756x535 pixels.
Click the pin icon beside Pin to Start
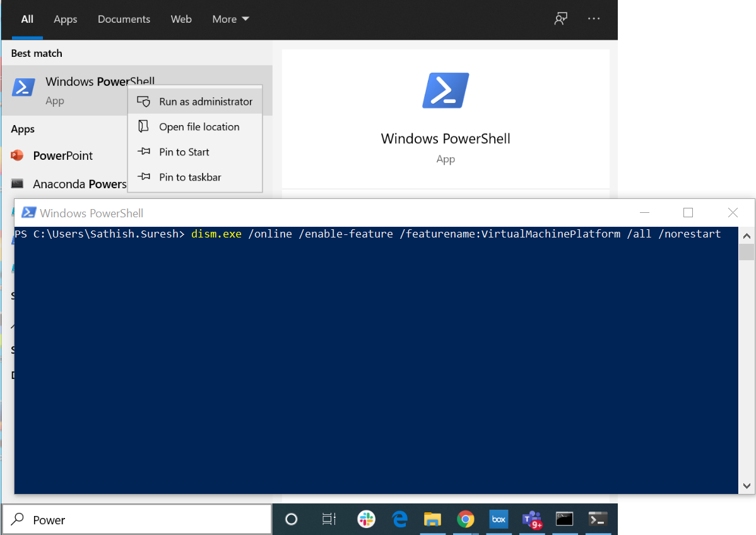(144, 152)
